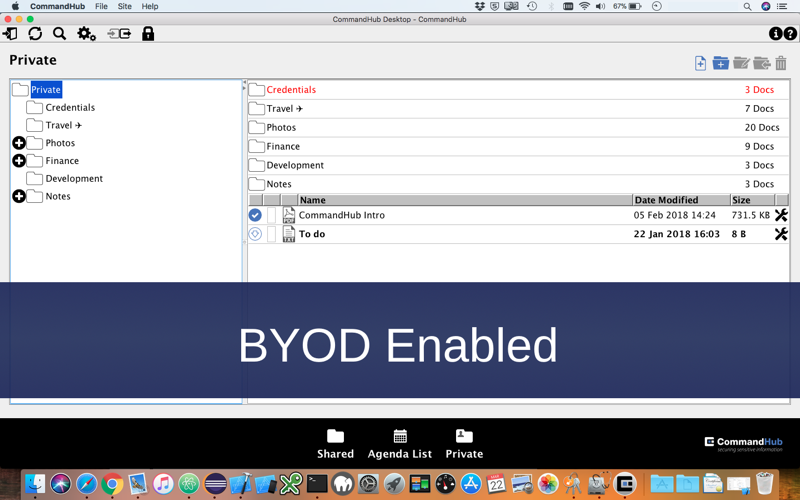Image resolution: width=800 pixels, height=500 pixels.
Task: Click the 9 Docs count for Finance
Action: pyautogui.click(x=759, y=146)
